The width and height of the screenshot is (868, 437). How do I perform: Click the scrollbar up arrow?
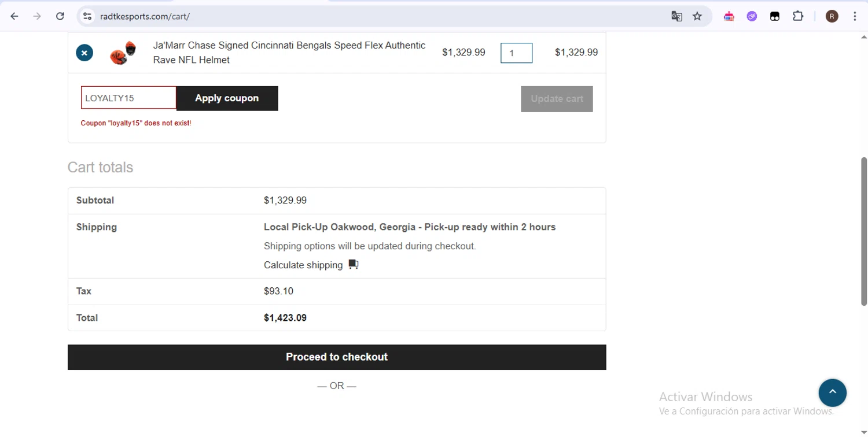tap(864, 37)
